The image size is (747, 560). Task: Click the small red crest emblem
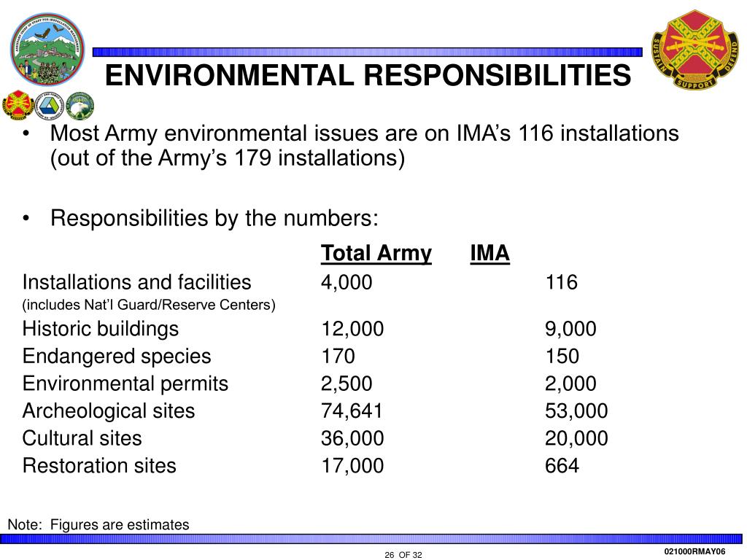point(18,106)
